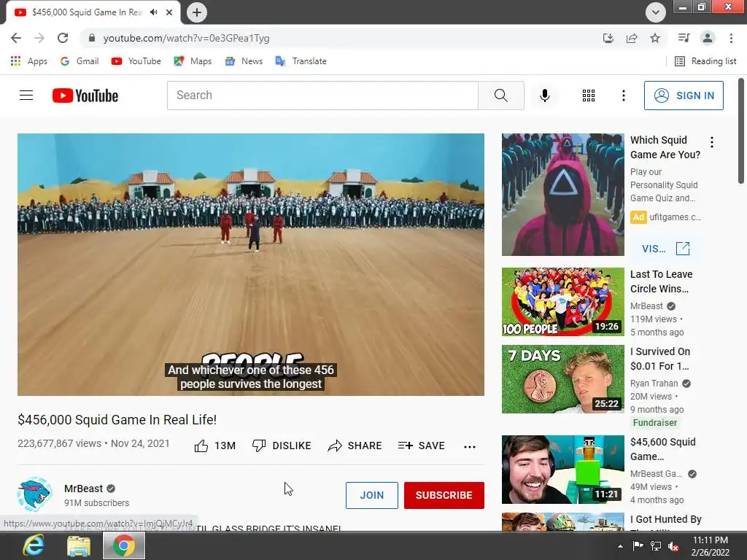The image size is (747, 560).
Task: Open YouTube bookmark in bookmarks bar
Action: pos(136,61)
